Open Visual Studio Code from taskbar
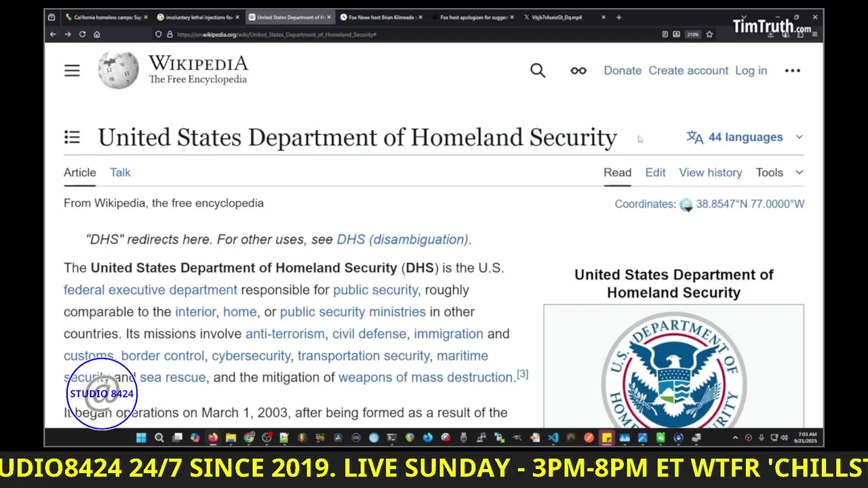Image resolution: width=868 pixels, height=488 pixels. (x=553, y=438)
